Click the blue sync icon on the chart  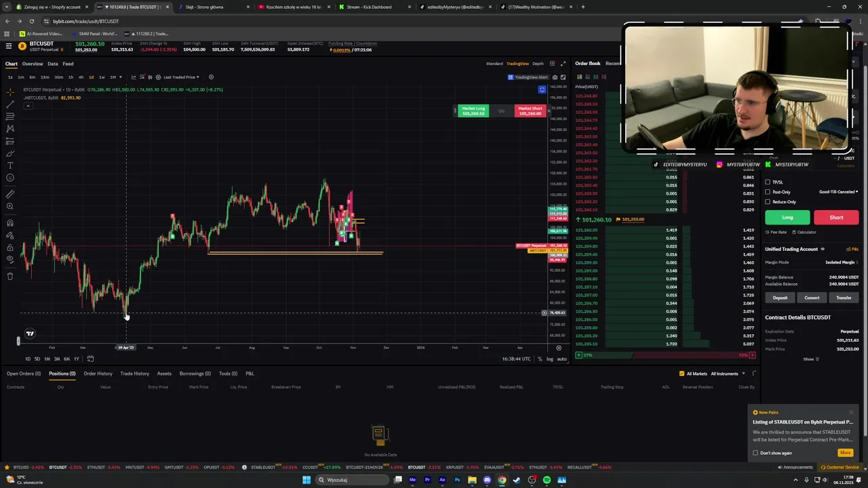tap(542, 89)
